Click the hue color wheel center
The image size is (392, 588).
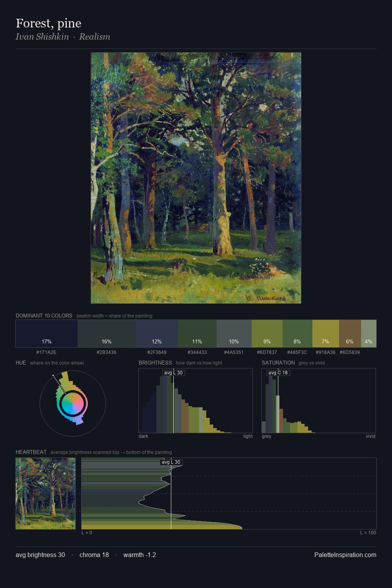pos(73,403)
